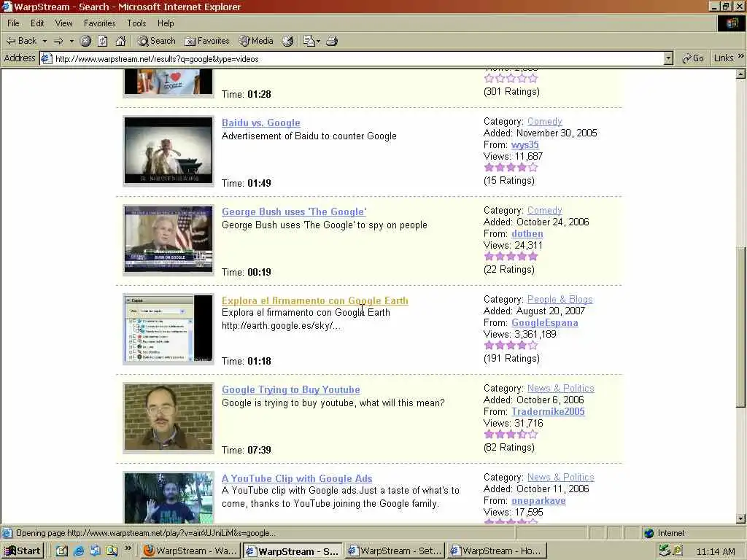This screenshot has height=560, width=747.
Task: Click the Google Earth video thumbnail
Action: (x=169, y=329)
